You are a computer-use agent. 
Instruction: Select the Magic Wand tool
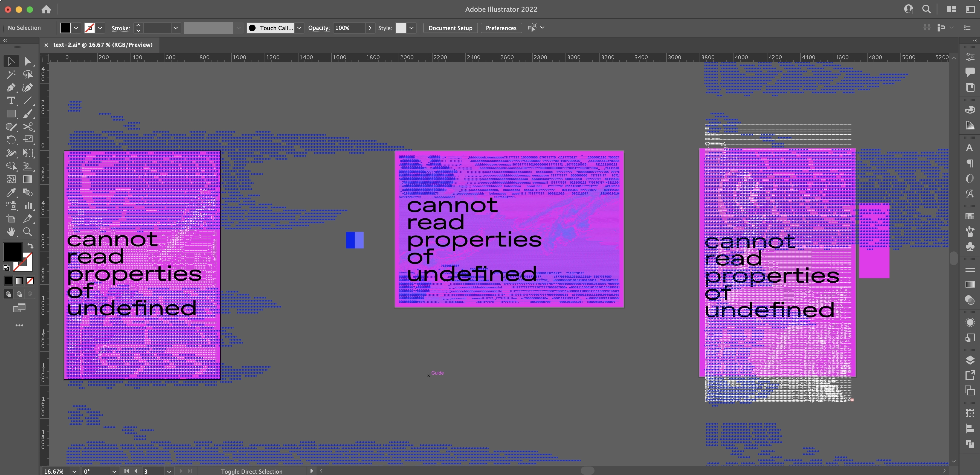coord(11,74)
